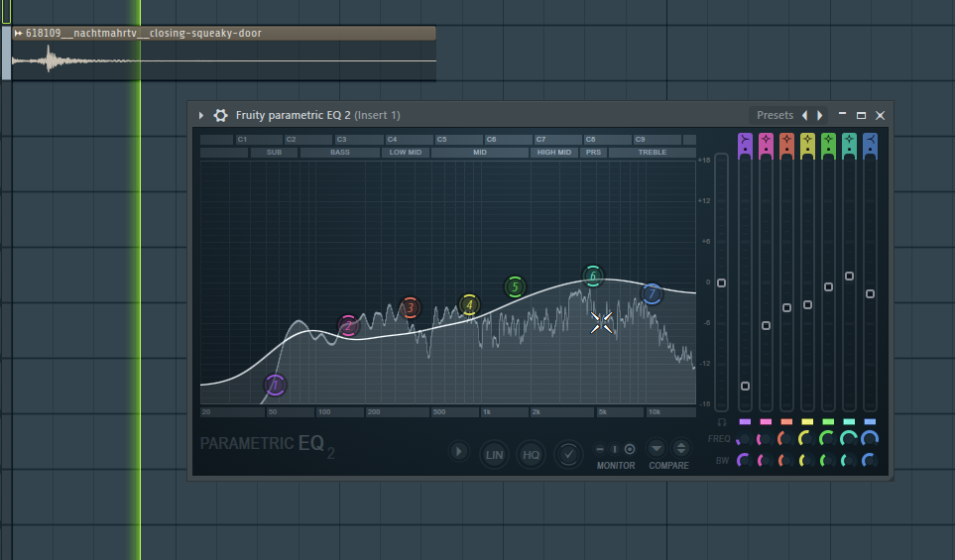The width and height of the screenshot is (955, 560).
Task: Click the squeaky-door clip waveform
Action: tap(224, 60)
